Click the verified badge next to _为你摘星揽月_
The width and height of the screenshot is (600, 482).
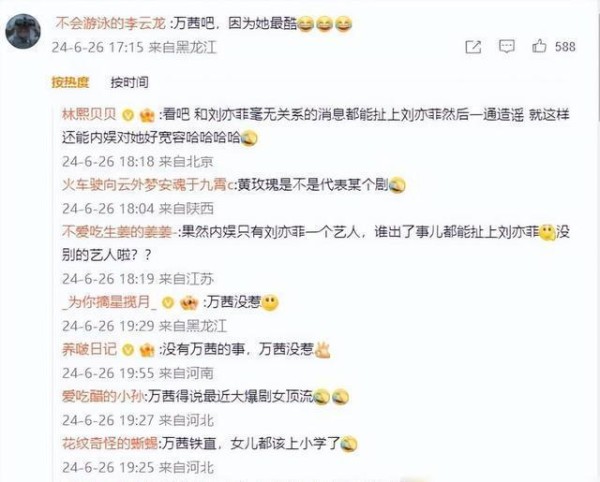point(168,303)
